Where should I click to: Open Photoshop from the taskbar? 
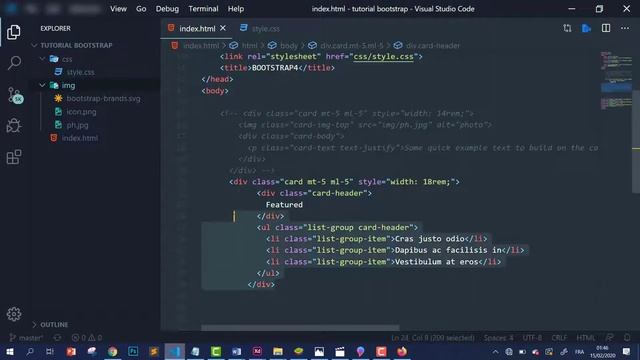(x=133, y=351)
